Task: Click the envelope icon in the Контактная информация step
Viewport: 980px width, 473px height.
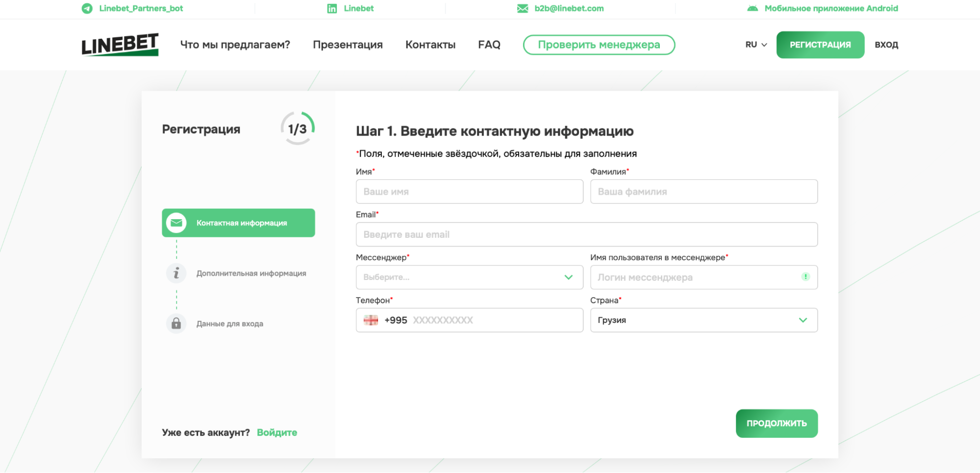Action: click(x=176, y=223)
